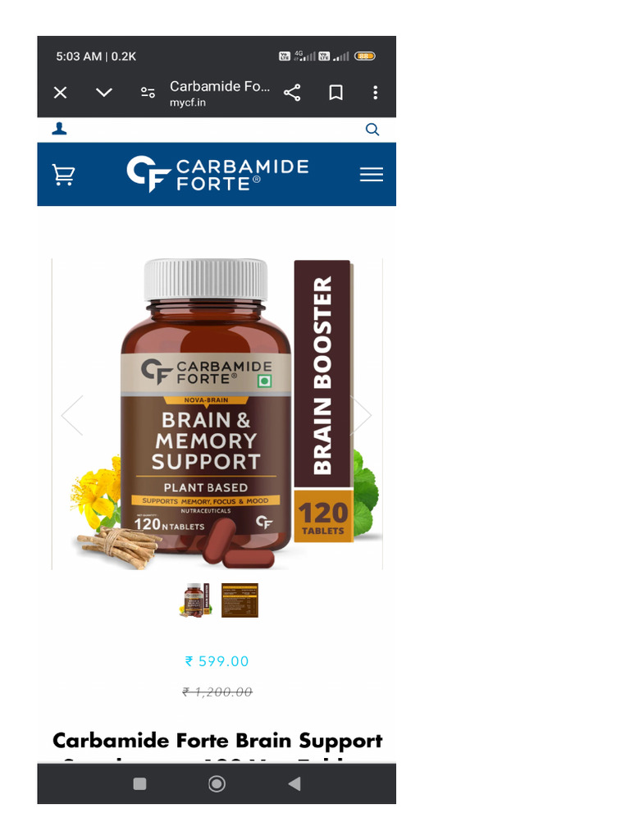Select the supplement facts thumbnail

240,600
